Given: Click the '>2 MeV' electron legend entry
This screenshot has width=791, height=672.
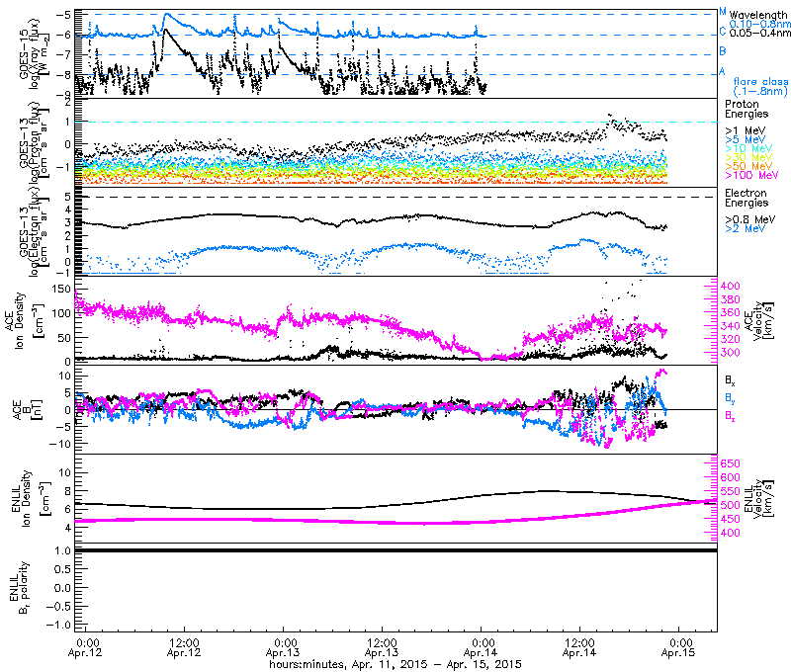Looking at the screenshot, I should 746,228.
